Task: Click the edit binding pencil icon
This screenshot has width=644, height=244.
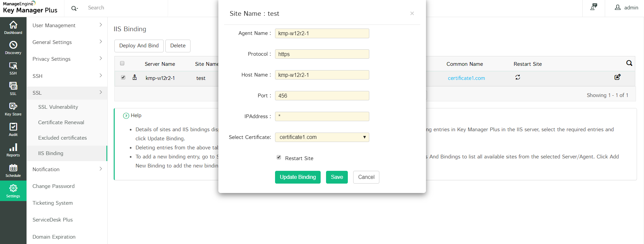Action: click(617, 77)
